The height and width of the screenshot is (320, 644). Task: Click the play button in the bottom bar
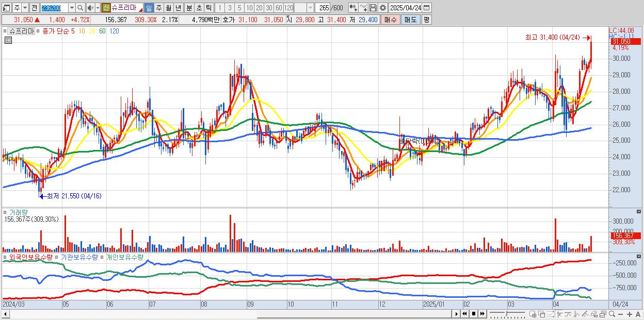457,313
